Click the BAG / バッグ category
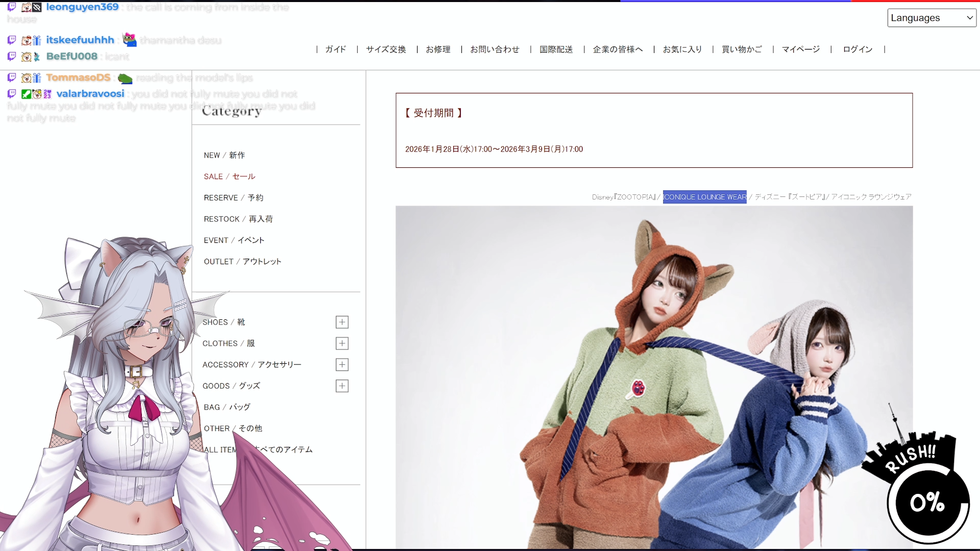 (227, 407)
